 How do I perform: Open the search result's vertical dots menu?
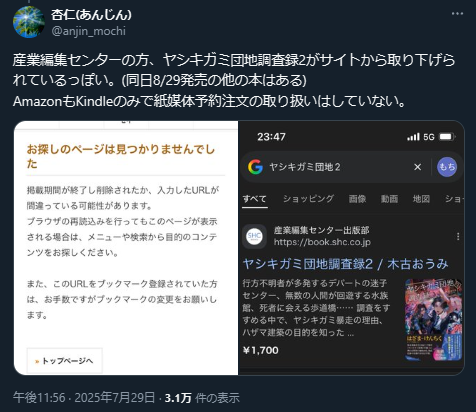(x=458, y=236)
